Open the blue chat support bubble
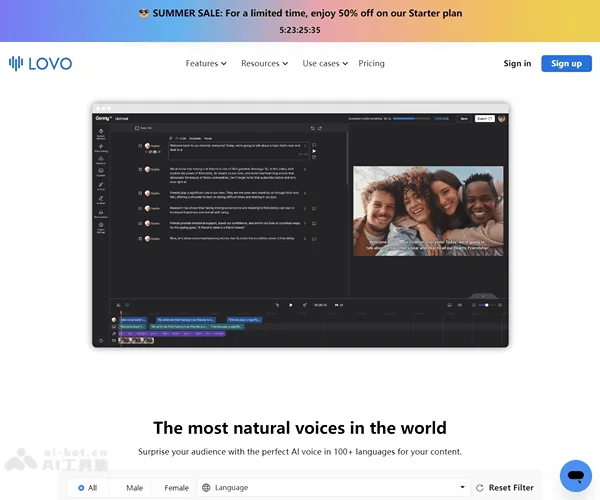Viewport: 600px width, 500px height. click(575, 474)
